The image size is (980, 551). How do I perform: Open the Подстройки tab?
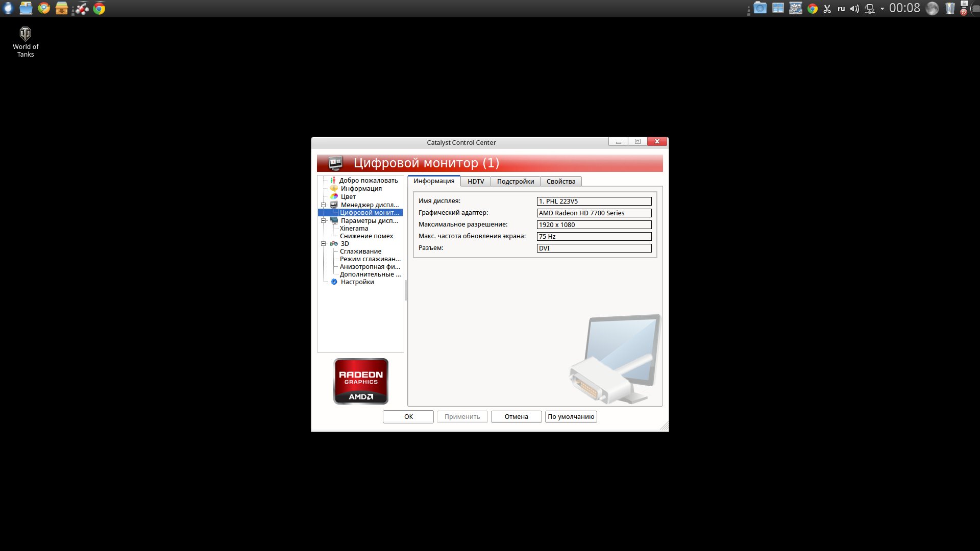tap(515, 181)
